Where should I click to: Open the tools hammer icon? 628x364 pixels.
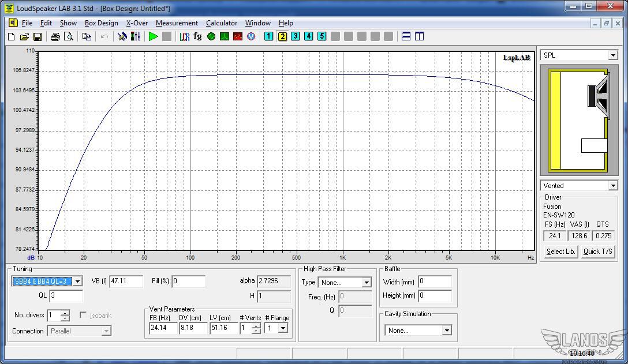point(122,37)
